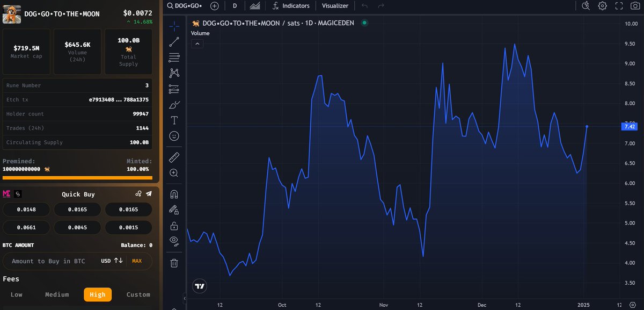The width and height of the screenshot is (644, 310).
Task: Enter fullscreen chart mode
Action: click(x=619, y=6)
